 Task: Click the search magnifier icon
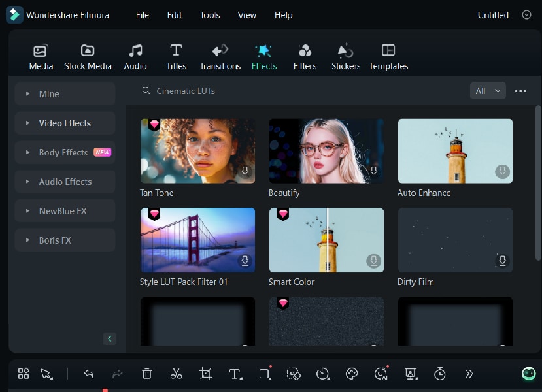pyautogui.click(x=146, y=91)
